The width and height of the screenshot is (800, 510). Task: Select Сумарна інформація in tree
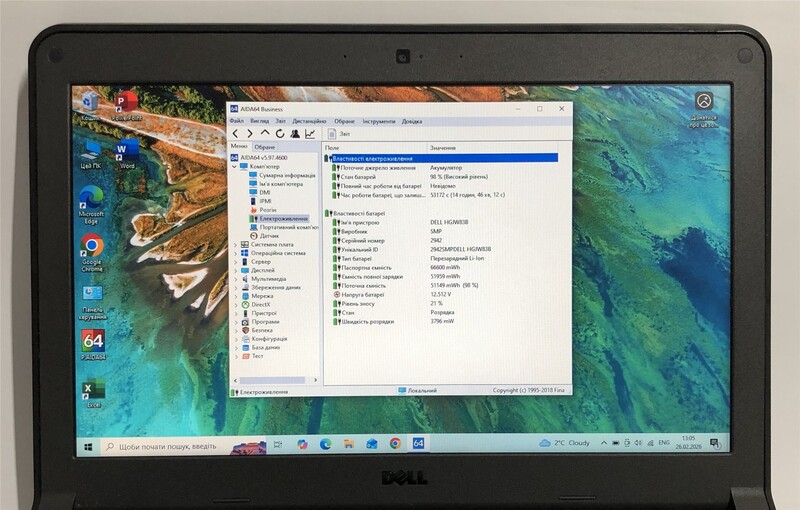pyautogui.click(x=282, y=175)
